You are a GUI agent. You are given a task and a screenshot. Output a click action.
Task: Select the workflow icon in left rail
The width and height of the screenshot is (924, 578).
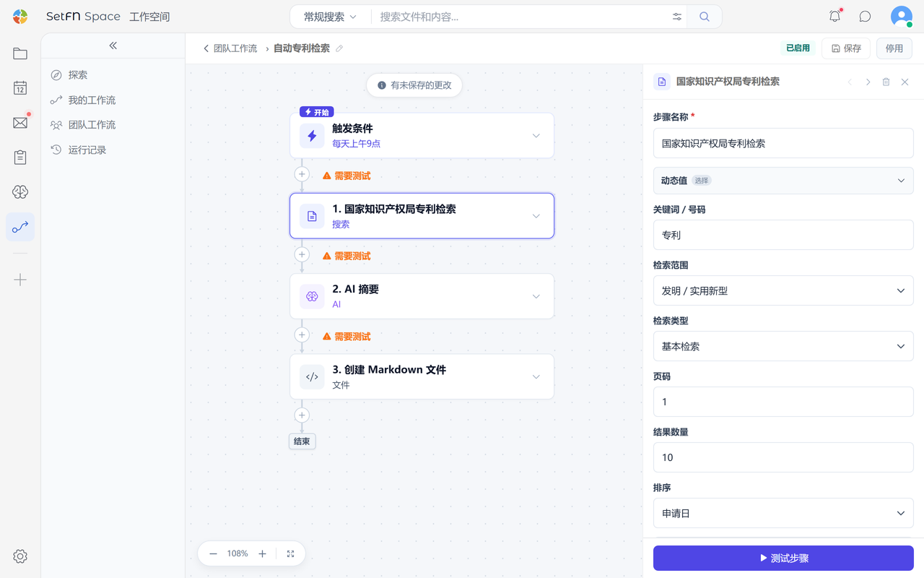(20, 227)
